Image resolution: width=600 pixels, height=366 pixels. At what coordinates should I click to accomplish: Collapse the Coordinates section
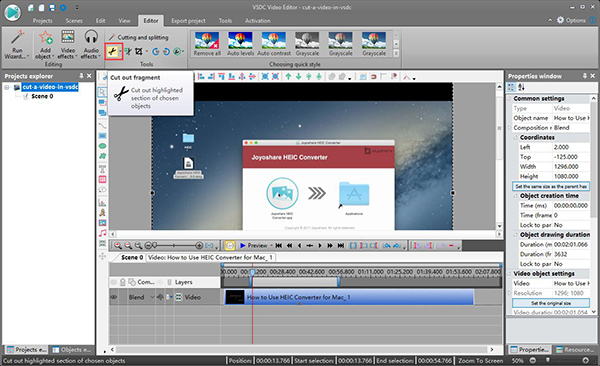coord(515,137)
